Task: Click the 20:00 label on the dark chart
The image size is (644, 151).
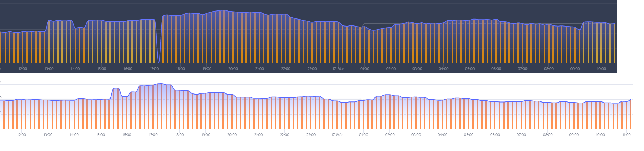Action: pos(233,69)
